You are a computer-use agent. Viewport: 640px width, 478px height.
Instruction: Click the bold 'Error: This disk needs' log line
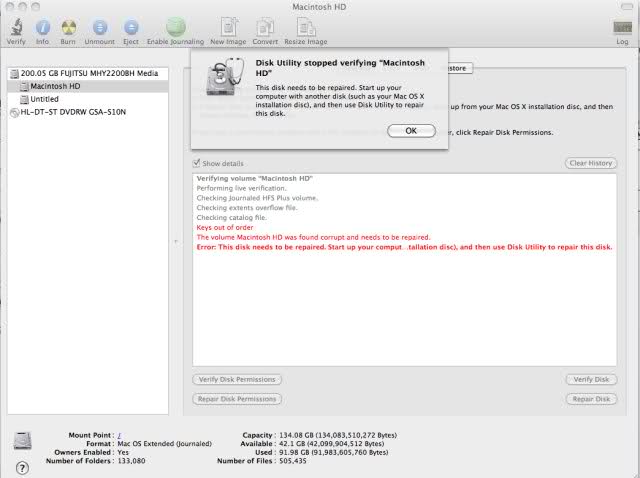click(404, 247)
